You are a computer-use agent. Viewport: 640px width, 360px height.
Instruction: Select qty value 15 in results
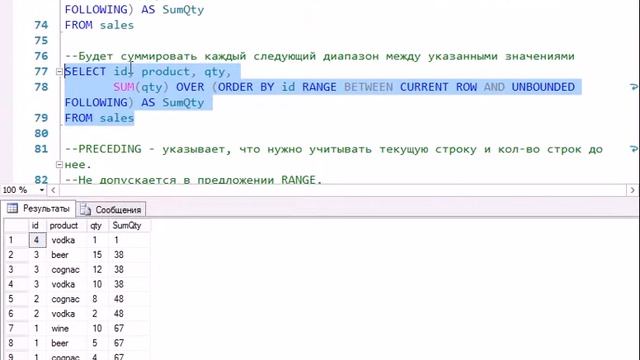click(x=97, y=255)
